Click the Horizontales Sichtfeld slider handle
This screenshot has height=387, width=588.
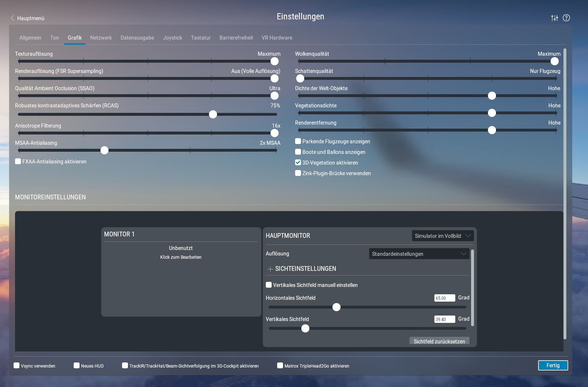pos(337,307)
